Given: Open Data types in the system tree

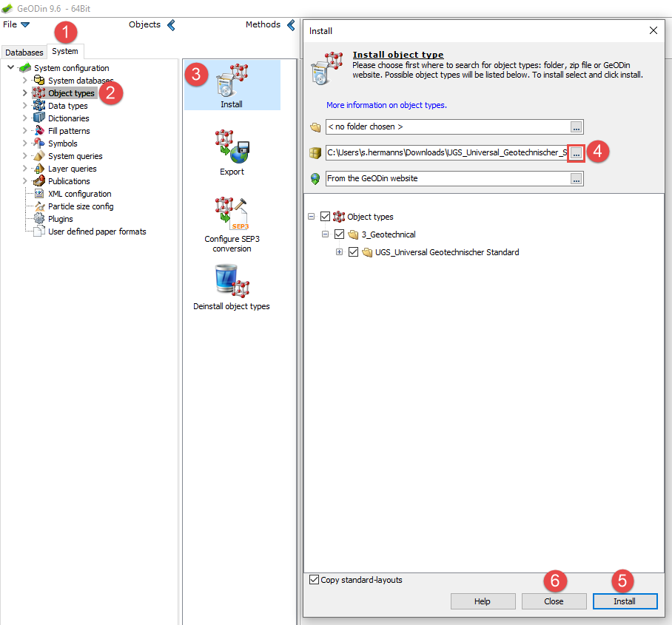Looking at the screenshot, I should (x=67, y=105).
